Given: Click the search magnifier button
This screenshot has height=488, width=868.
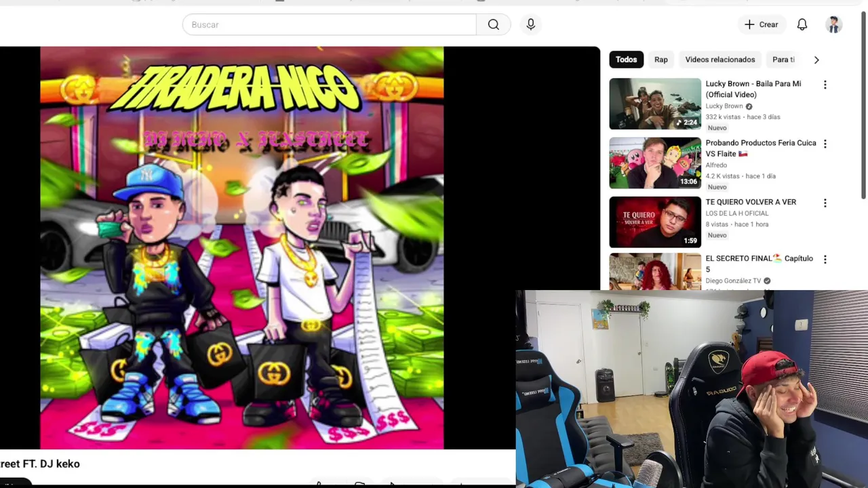Looking at the screenshot, I should (x=493, y=24).
